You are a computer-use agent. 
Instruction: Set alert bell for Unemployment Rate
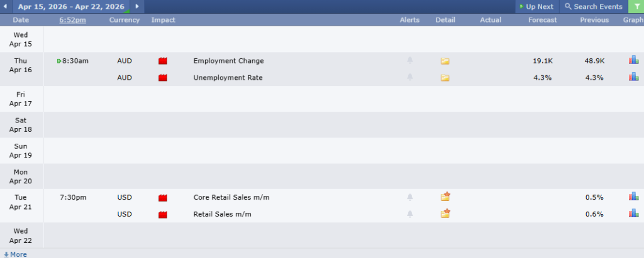coord(409,77)
